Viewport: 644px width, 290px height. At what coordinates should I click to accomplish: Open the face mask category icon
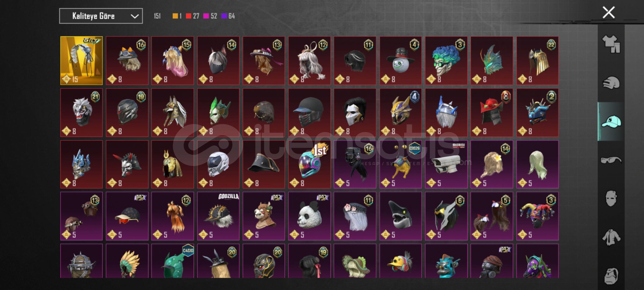(x=611, y=199)
